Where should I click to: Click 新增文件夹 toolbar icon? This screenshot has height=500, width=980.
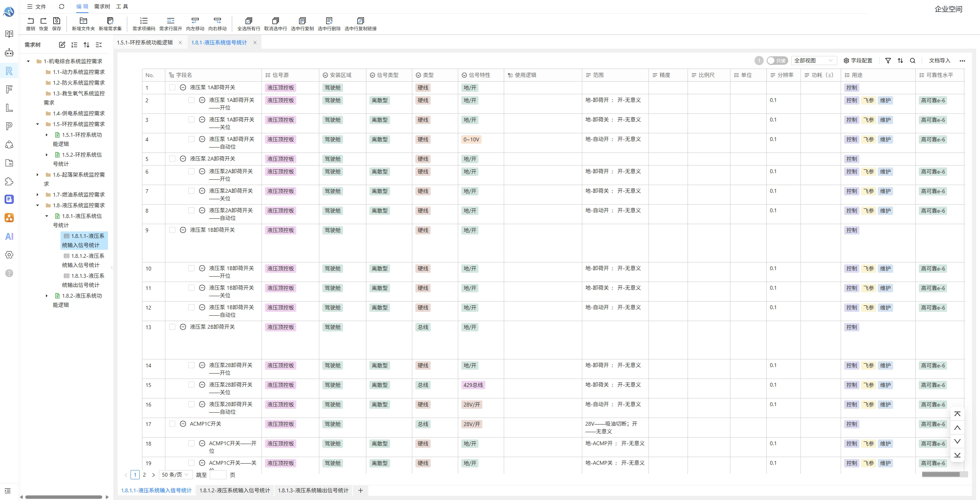pyautogui.click(x=83, y=21)
